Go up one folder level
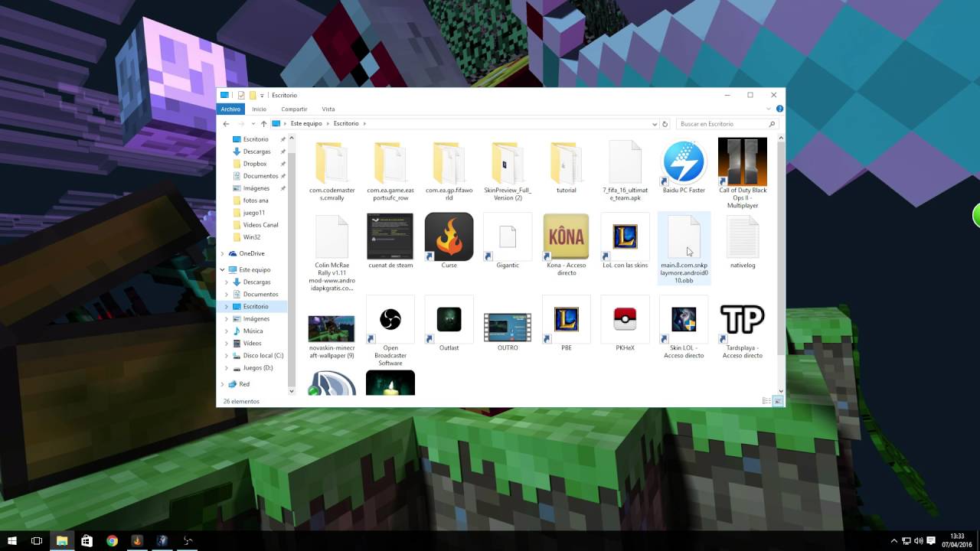The width and height of the screenshot is (980, 551). [x=264, y=124]
